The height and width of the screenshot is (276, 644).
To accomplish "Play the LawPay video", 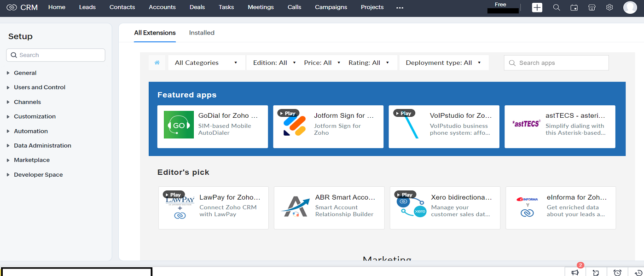I will (x=174, y=195).
